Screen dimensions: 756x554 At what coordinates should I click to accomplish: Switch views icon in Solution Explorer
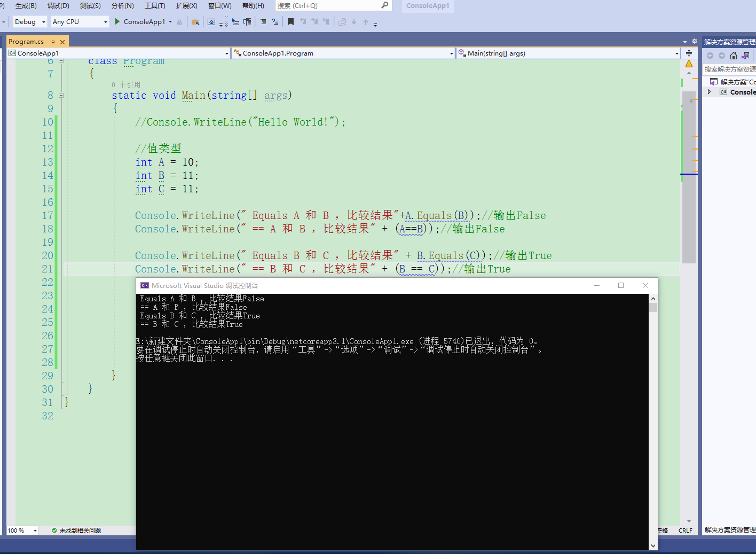pos(746,56)
